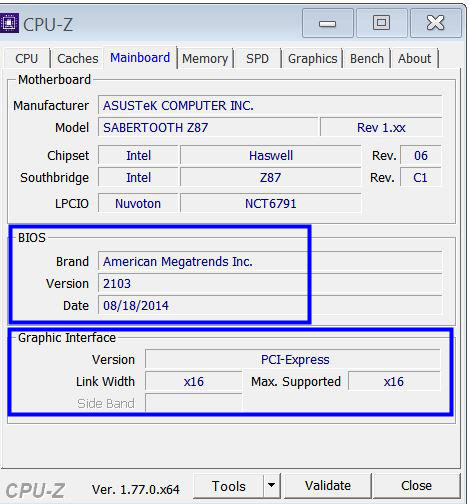Click the CPU-Z app icon in title bar
Viewport: 470px width, 504px height.
point(9,23)
